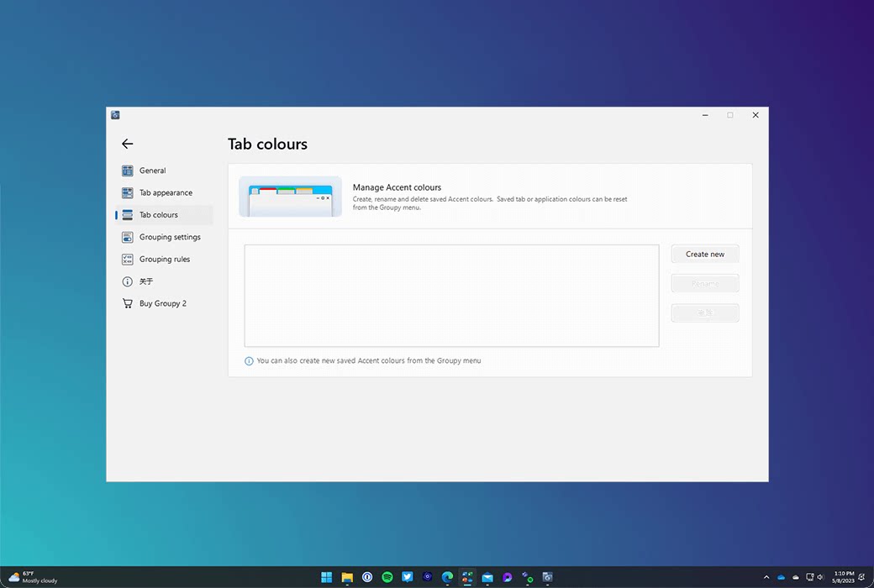
Task: Open the General settings page
Action: click(x=152, y=171)
